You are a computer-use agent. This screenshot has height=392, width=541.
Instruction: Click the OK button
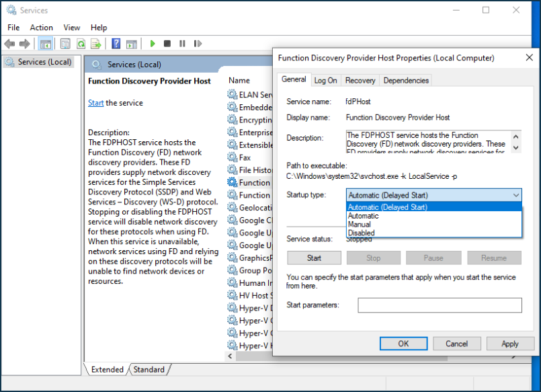403,344
